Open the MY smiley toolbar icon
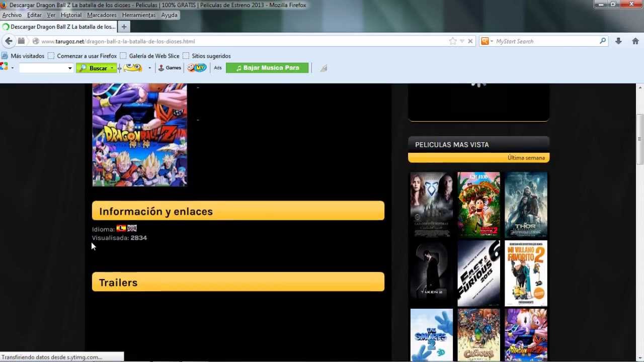 [197, 67]
